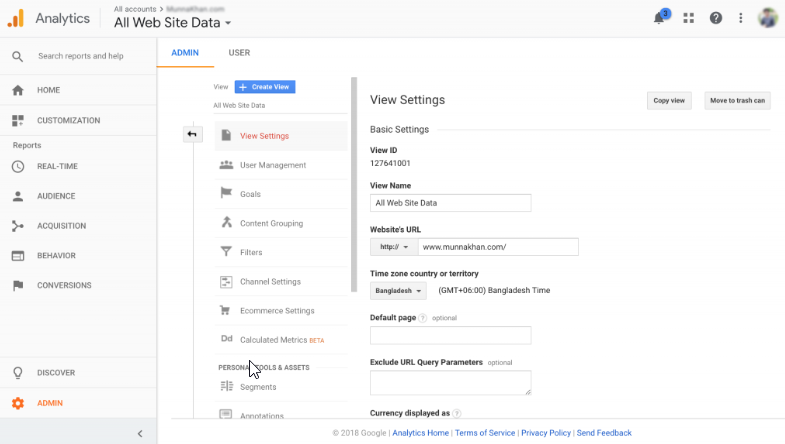The width and height of the screenshot is (785, 444).
Task: Click the Create View button
Action: pyautogui.click(x=265, y=87)
